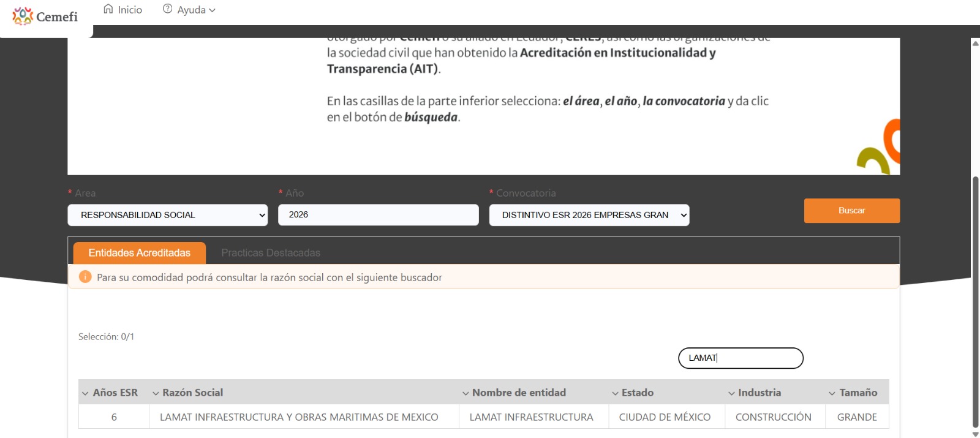This screenshot has height=438, width=980.
Task: Focus the LAMAT search box
Action: [x=740, y=358]
